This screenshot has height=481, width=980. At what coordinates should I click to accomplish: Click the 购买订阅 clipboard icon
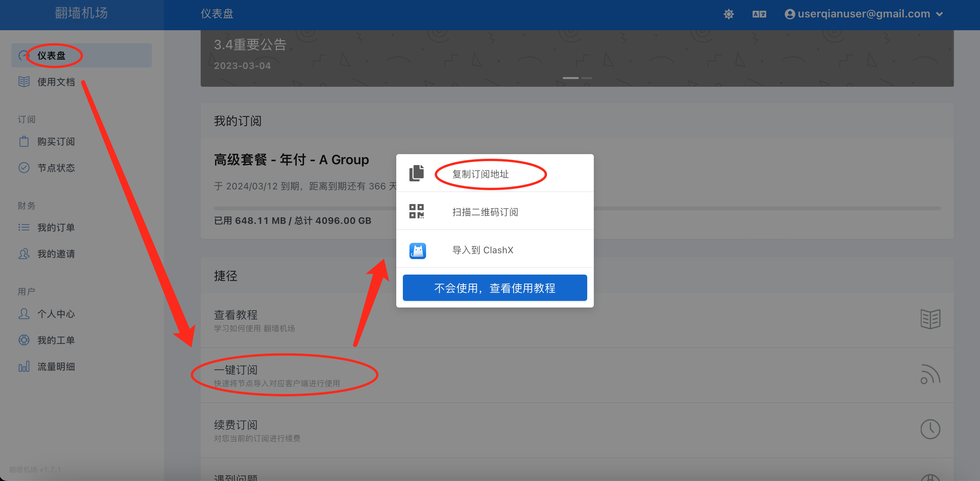(24, 141)
